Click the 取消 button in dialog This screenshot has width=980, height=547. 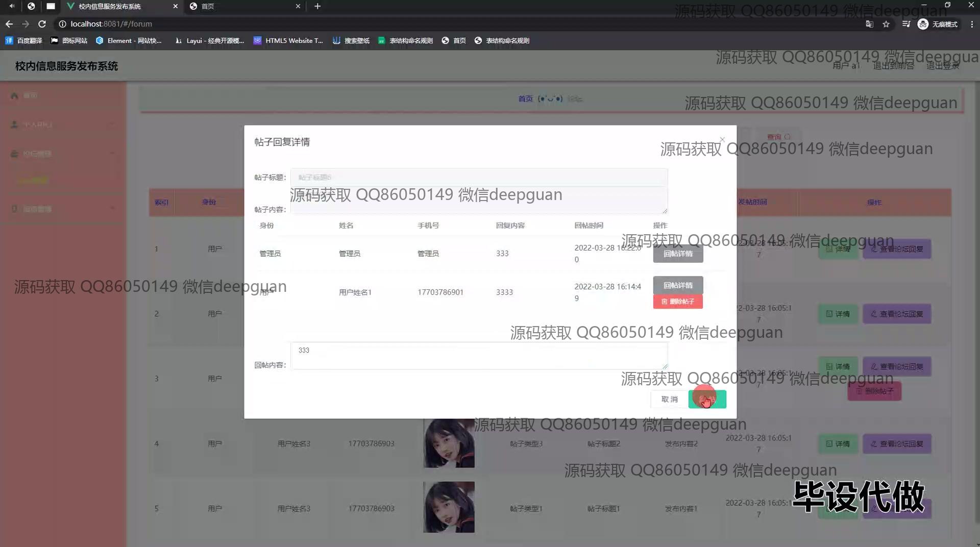coord(669,399)
